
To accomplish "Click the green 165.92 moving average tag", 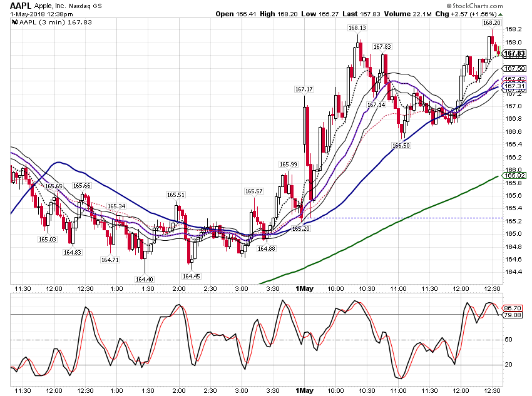I will (514, 176).
